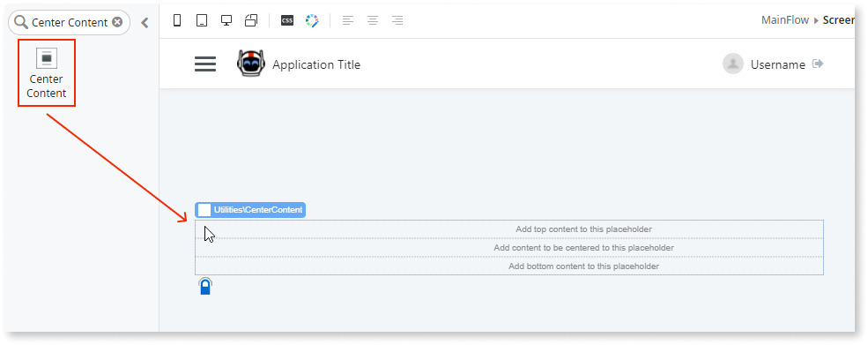Switch preview to tablet device
Viewport: 868px width, 345px height.
pyautogui.click(x=202, y=20)
